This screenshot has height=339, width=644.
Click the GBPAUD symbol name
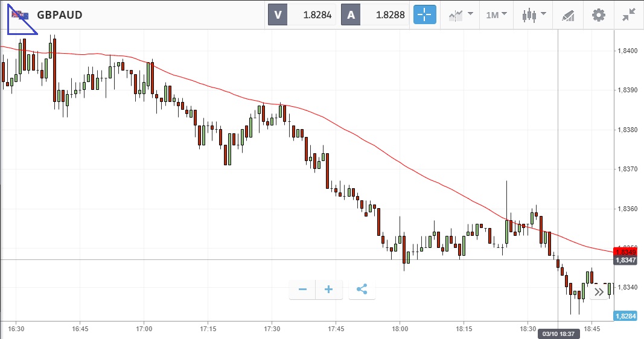[59, 15]
